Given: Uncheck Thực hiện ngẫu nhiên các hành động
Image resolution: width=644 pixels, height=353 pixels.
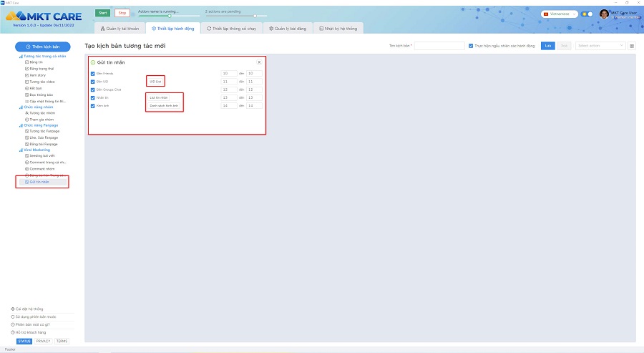Looking at the screenshot, I should point(471,46).
